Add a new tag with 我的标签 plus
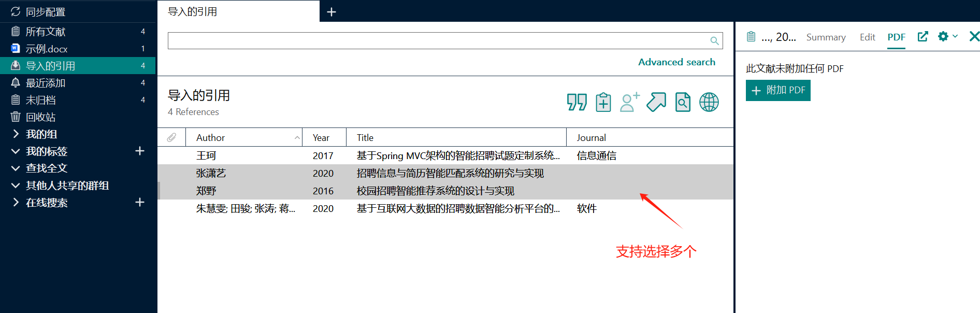The image size is (980, 313). pos(140,151)
